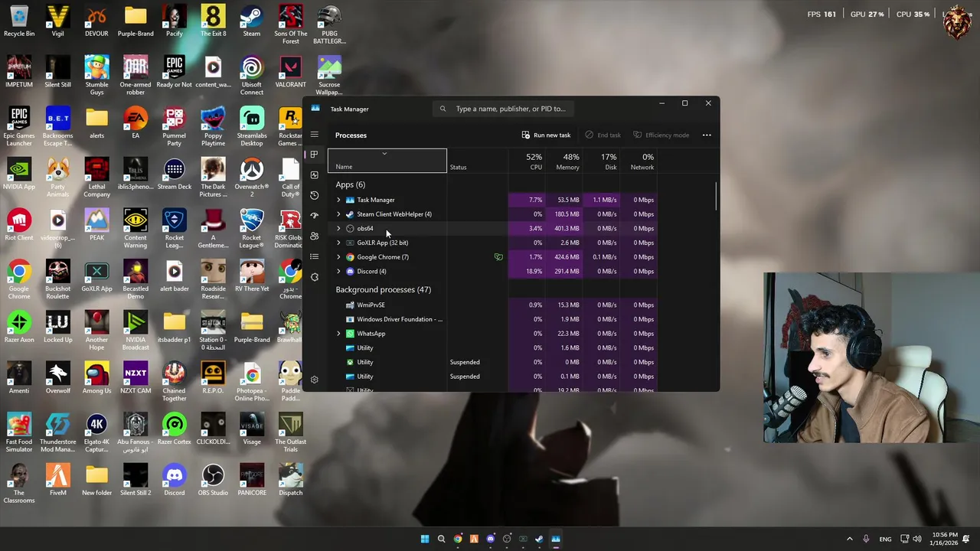This screenshot has height=551, width=980.
Task: Sort processes by Memory column
Action: tap(564, 161)
